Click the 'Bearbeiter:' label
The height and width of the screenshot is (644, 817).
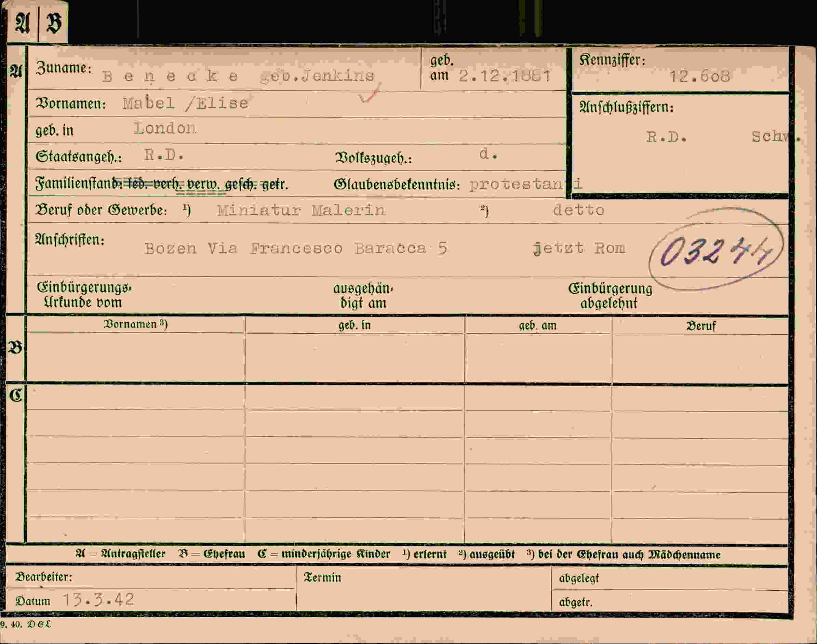coord(44,577)
